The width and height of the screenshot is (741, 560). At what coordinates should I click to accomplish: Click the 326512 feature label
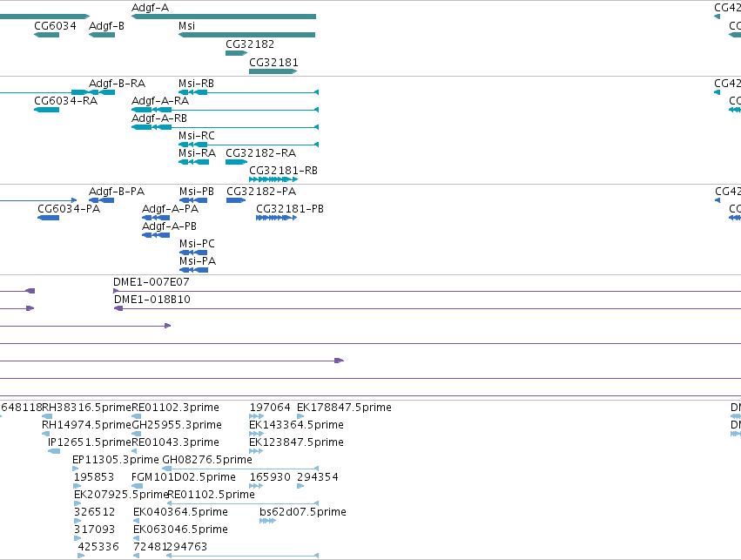tap(95, 512)
